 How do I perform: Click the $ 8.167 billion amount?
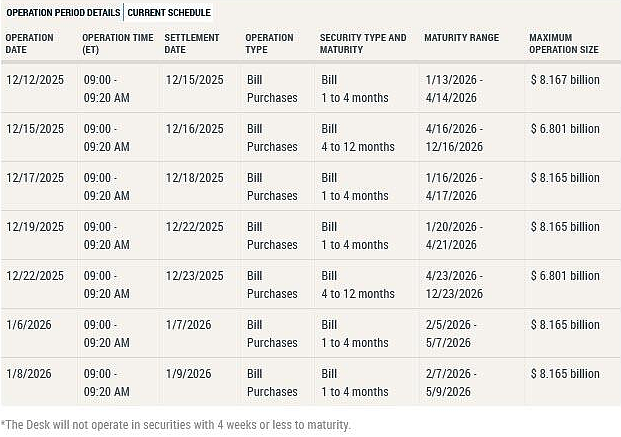pyautogui.click(x=565, y=80)
